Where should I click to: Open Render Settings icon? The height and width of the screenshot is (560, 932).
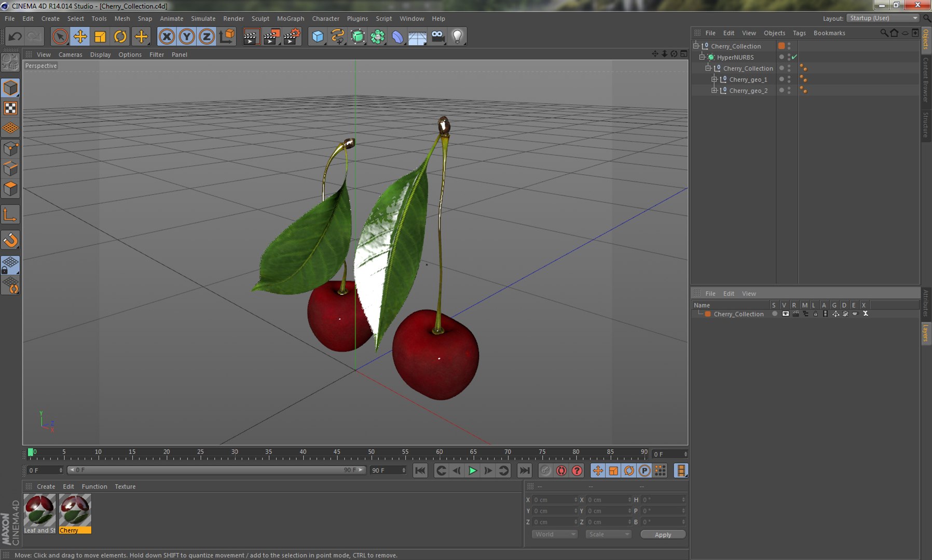point(292,36)
